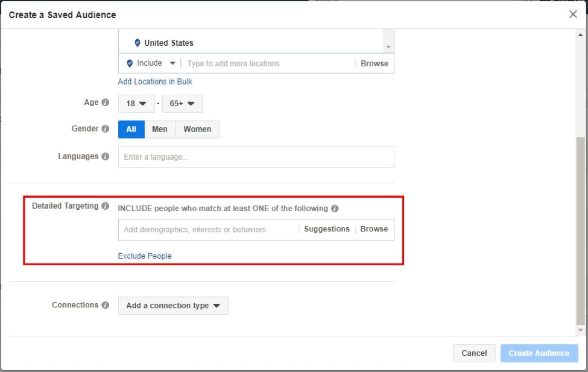588x372 pixels.
Task: Click Browse in the Detailed Targeting field
Action: [x=374, y=229]
